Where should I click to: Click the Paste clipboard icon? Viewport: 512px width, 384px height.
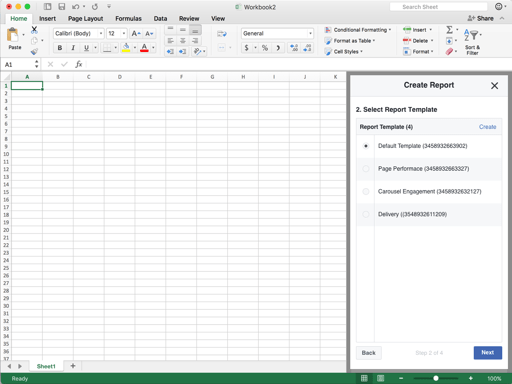pyautogui.click(x=13, y=35)
